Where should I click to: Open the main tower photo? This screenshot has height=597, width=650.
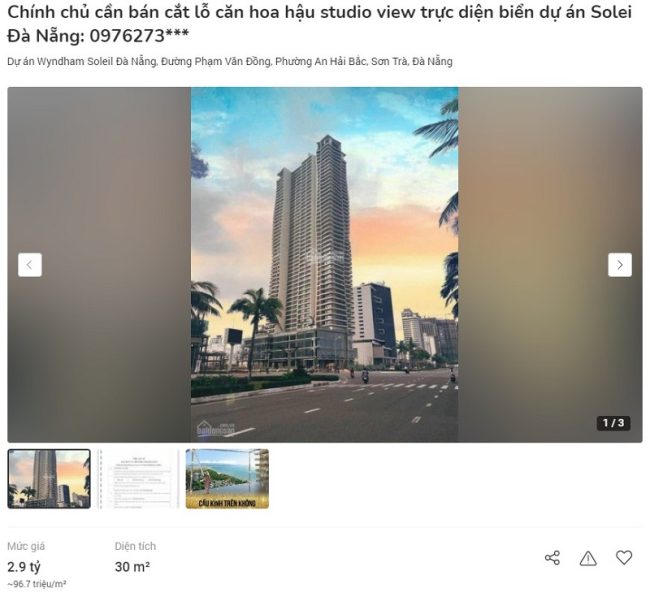pos(325,265)
